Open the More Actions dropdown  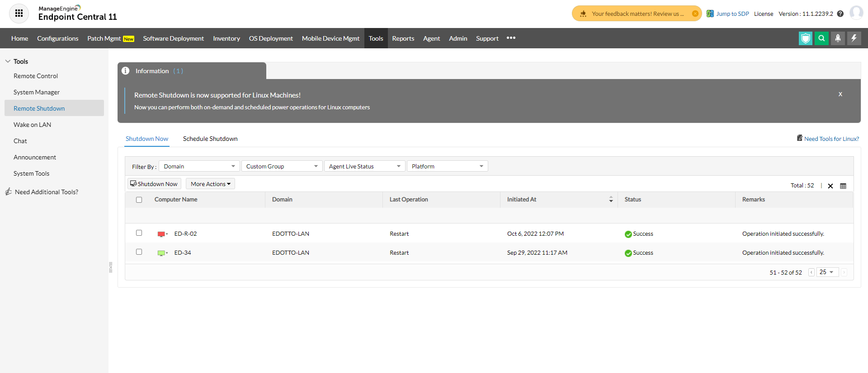[210, 184]
